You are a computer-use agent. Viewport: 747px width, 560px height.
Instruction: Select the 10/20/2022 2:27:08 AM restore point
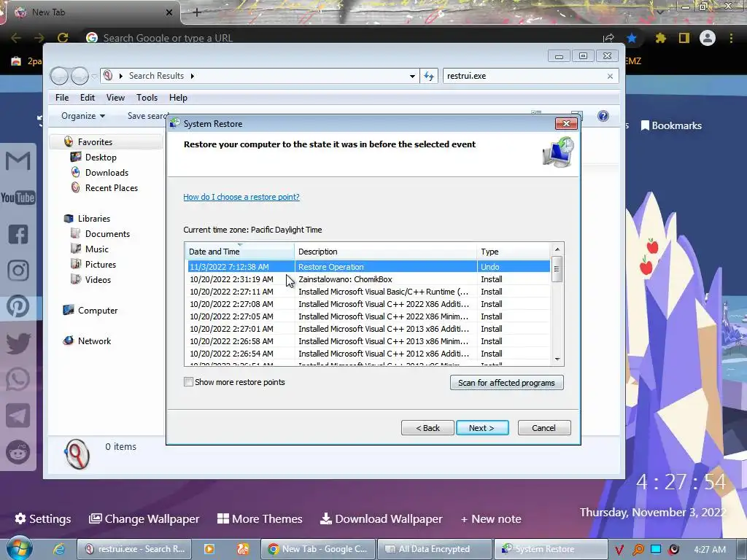368,304
